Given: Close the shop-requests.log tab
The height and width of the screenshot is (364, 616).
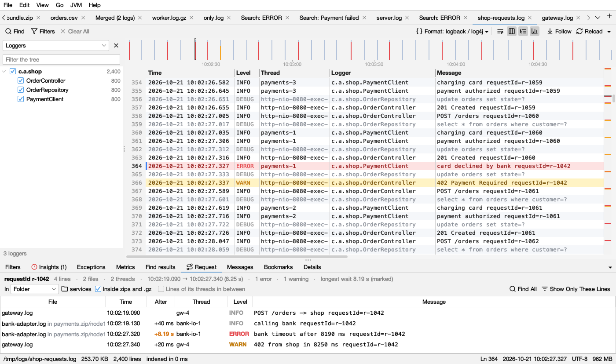Looking at the screenshot, I should 530,18.
